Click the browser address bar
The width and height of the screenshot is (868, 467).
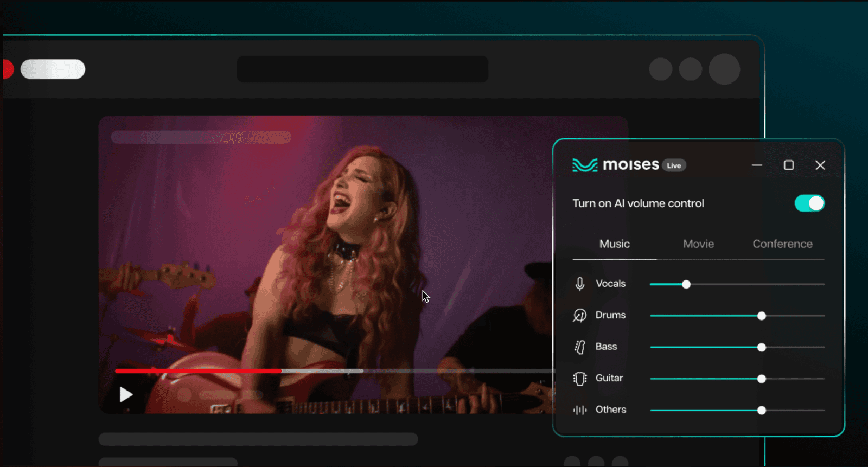click(362, 69)
